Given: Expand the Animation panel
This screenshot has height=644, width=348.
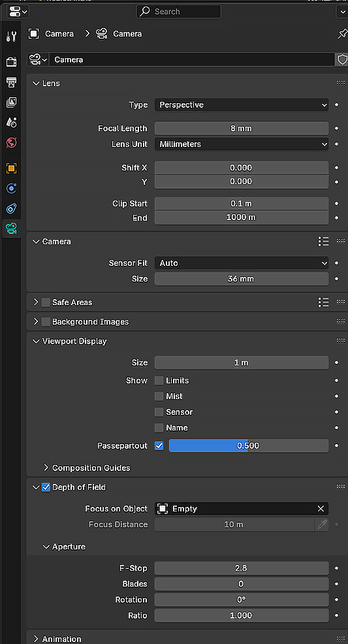Looking at the screenshot, I should pos(36,639).
